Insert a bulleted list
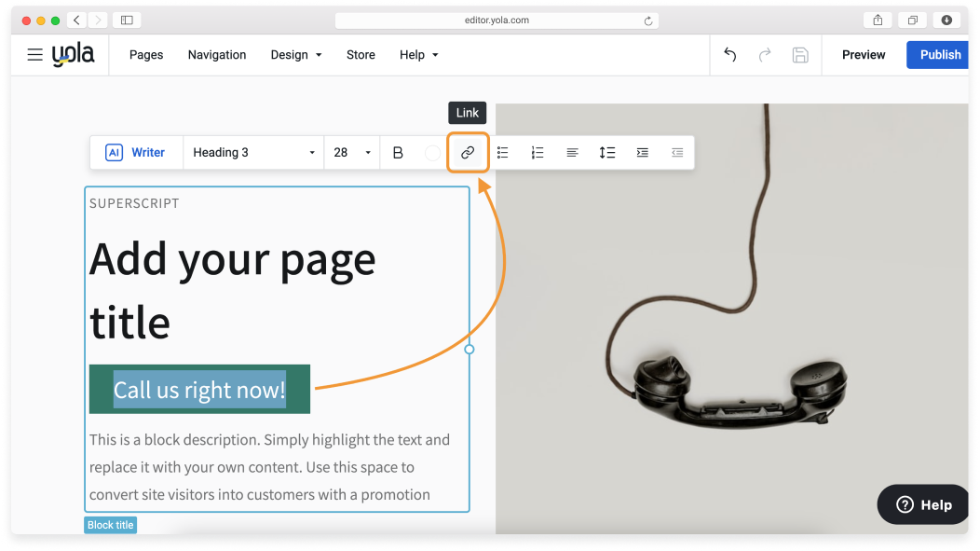 pyautogui.click(x=503, y=153)
